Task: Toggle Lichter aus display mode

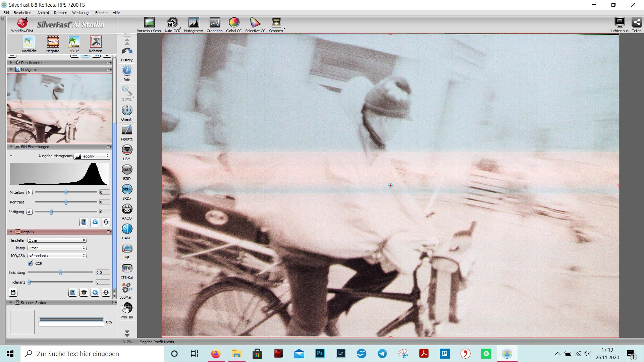Action: pyautogui.click(x=619, y=25)
